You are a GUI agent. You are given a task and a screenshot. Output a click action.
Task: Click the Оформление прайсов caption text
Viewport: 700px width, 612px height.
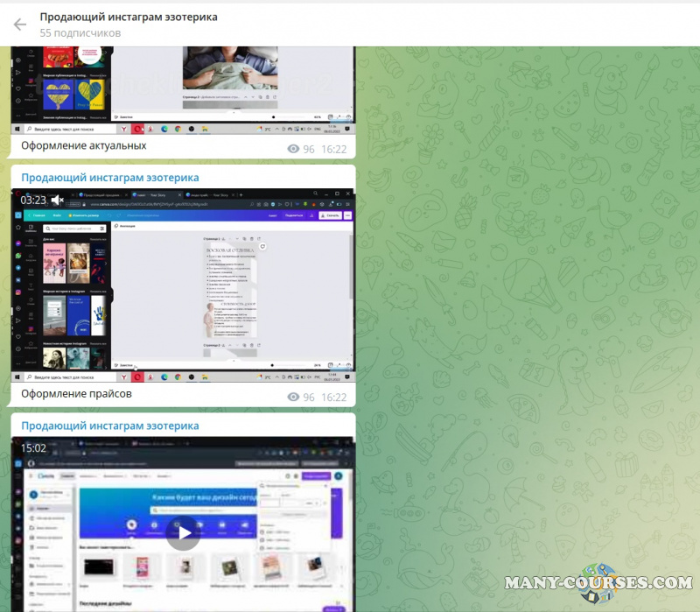click(x=77, y=394)
